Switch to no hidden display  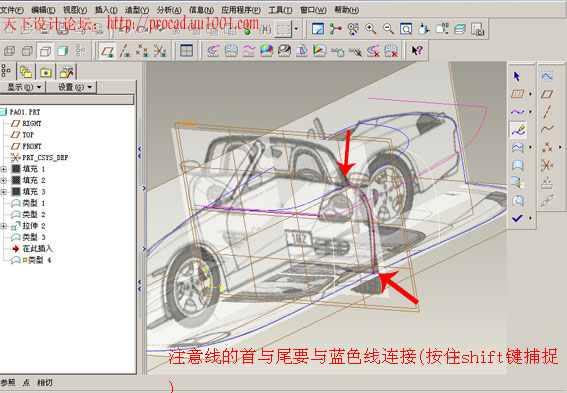click(x=45, y=51)
